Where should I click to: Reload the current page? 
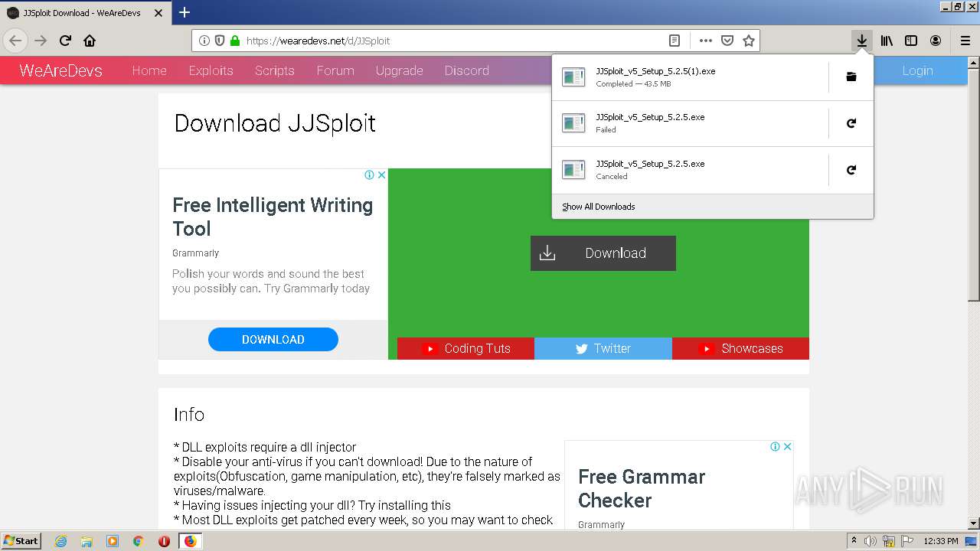[65, 41]
